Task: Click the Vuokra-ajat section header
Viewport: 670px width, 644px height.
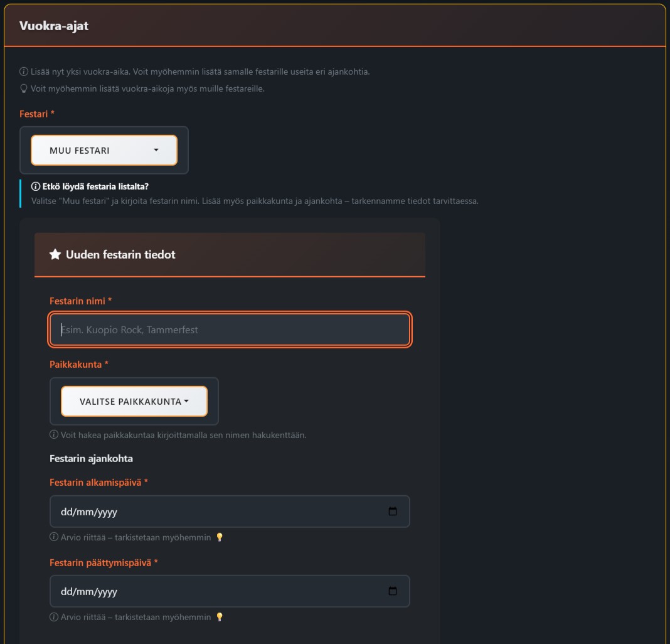Action: [x=54, y=26]
